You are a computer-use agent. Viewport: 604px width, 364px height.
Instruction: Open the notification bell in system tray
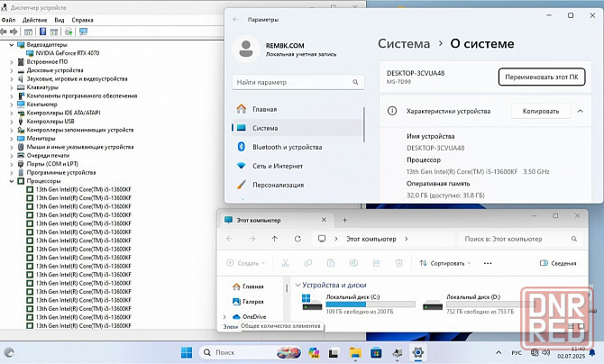coord(592,353)
